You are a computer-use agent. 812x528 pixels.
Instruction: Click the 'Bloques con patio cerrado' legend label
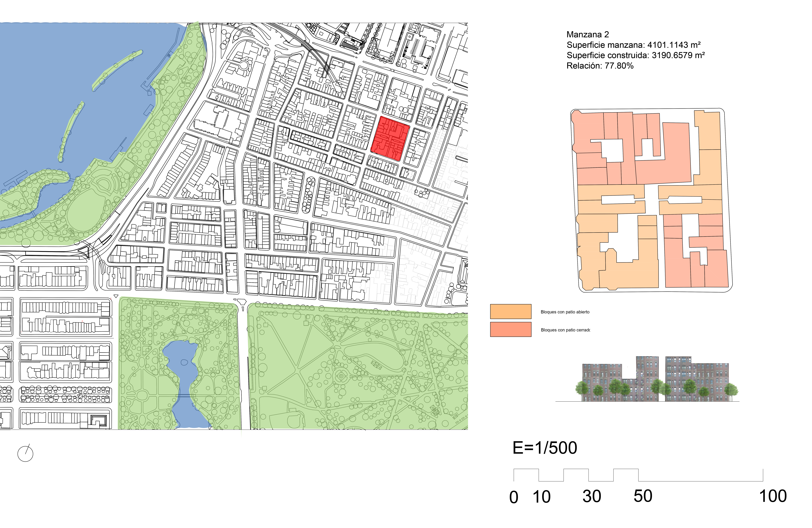pos(565,330)
